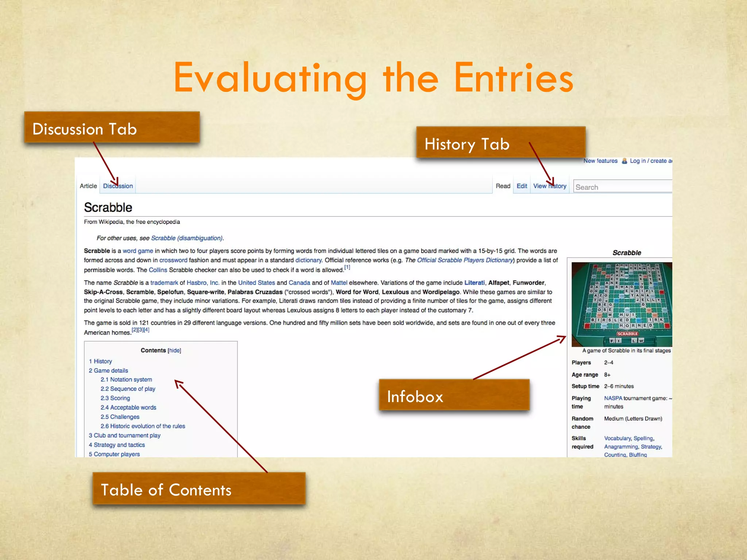Follow the Literati link
Viewport: 747px width, 560px height.
pos(475,283)
